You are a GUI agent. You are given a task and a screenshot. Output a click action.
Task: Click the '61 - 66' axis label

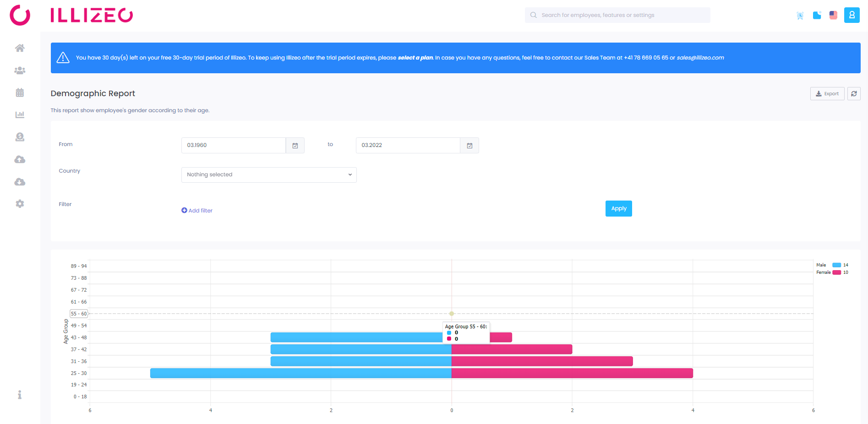pos(79,302)
